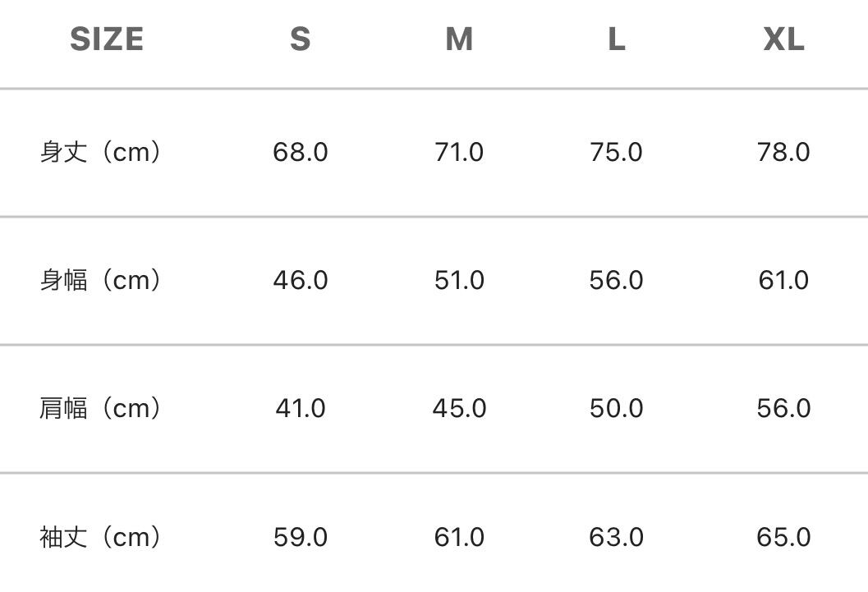Click the 肩幅（cm） row label
Screen dimensions: 868x592
[x=101, y=408]
